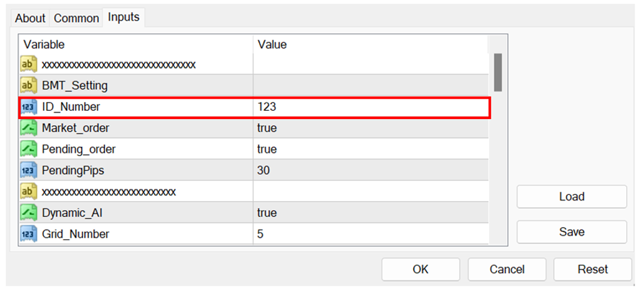Image resolution: width=644 pixels, height=288 pixels.
Task: Click the inputs list vertical scrollbar thumb
Action: coord(498,72)
